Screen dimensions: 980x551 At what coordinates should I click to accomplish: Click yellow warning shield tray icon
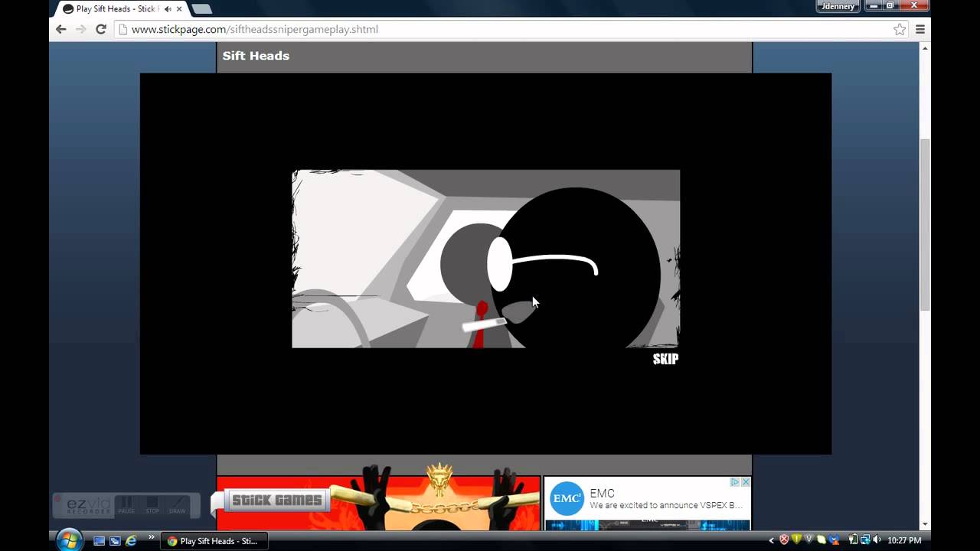click(x=796, y=540)
